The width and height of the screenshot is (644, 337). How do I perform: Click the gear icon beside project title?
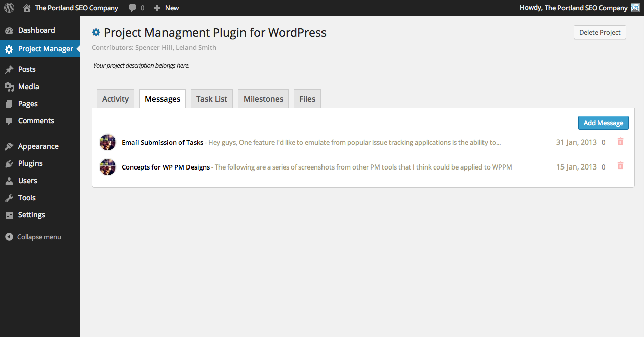click(96, 33)
